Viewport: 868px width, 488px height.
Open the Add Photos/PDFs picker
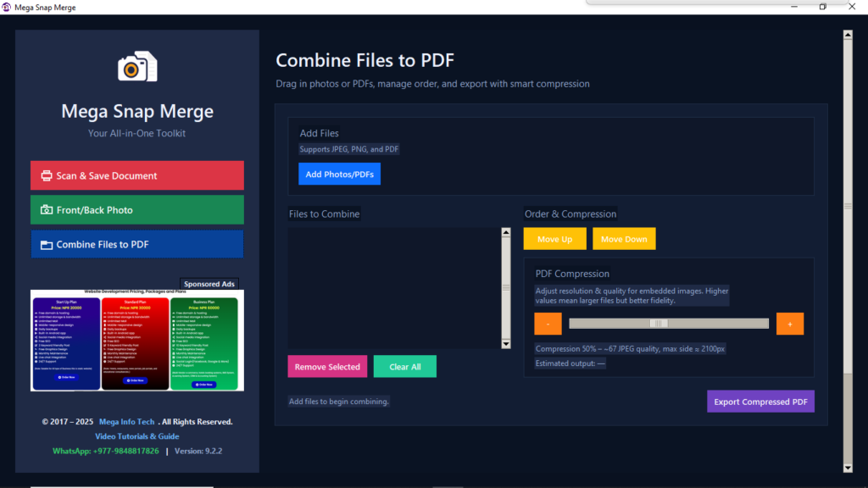(x=339, y=174)
